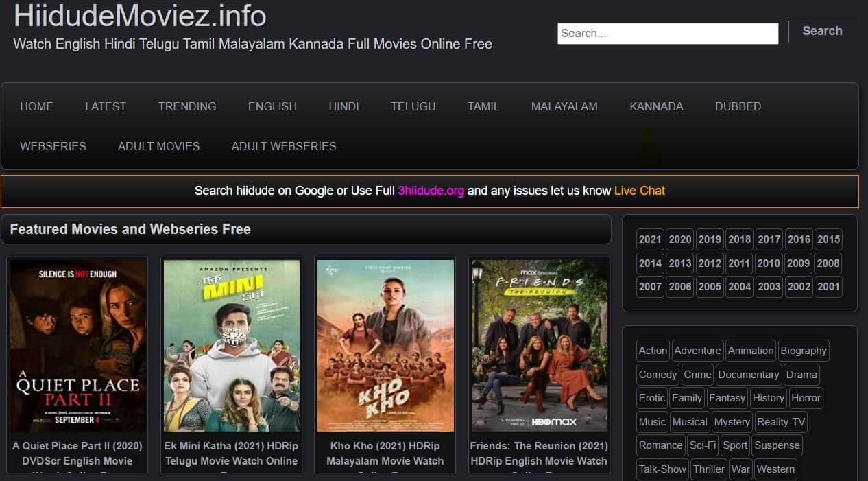The height and width of the screenshot is (481, 868).
Task: Select the 2018 year tag
Action: click(739, 239)
